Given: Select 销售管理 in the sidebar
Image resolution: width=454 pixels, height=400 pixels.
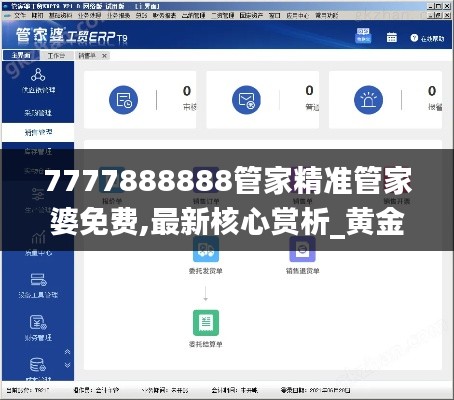Looking at the screenshot, I should 38,132.
